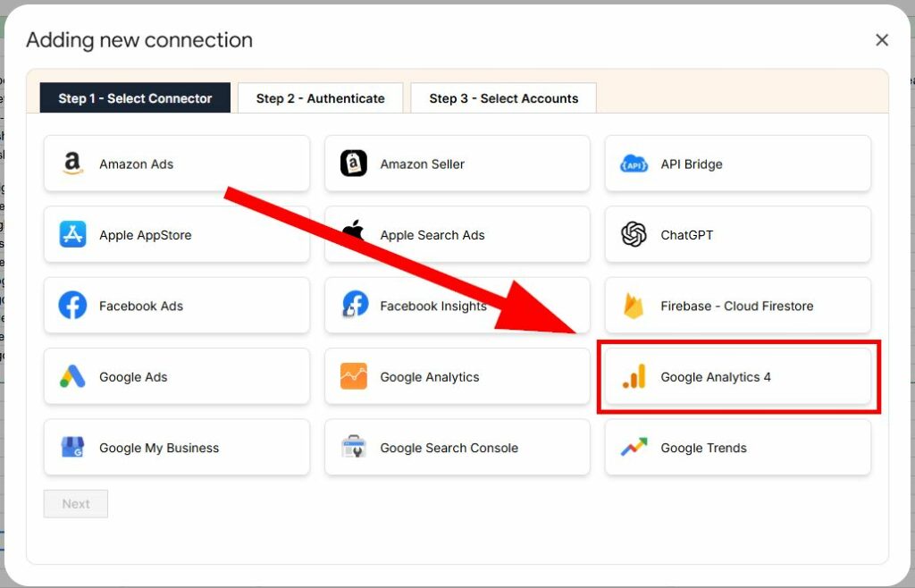Open Step 3 - Select Accounts tab
915x588 pixels.
click(x=504, y=98)
